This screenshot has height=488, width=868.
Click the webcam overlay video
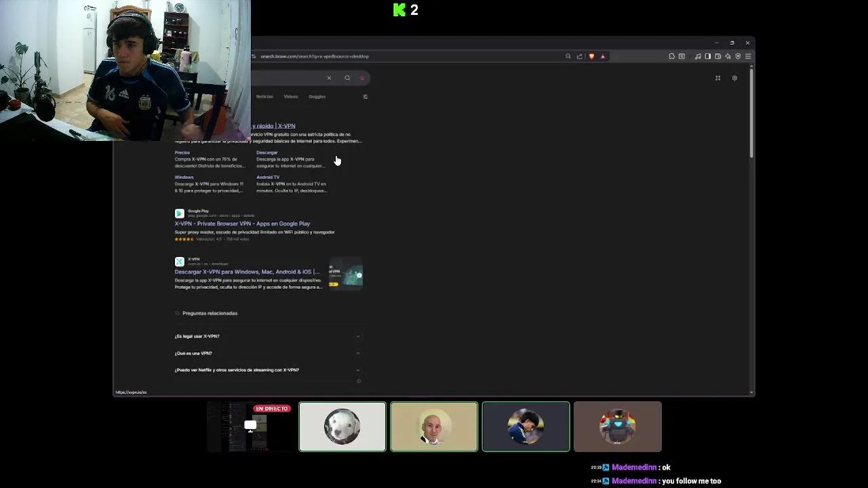pyautogui.click(x=125, y=70)
